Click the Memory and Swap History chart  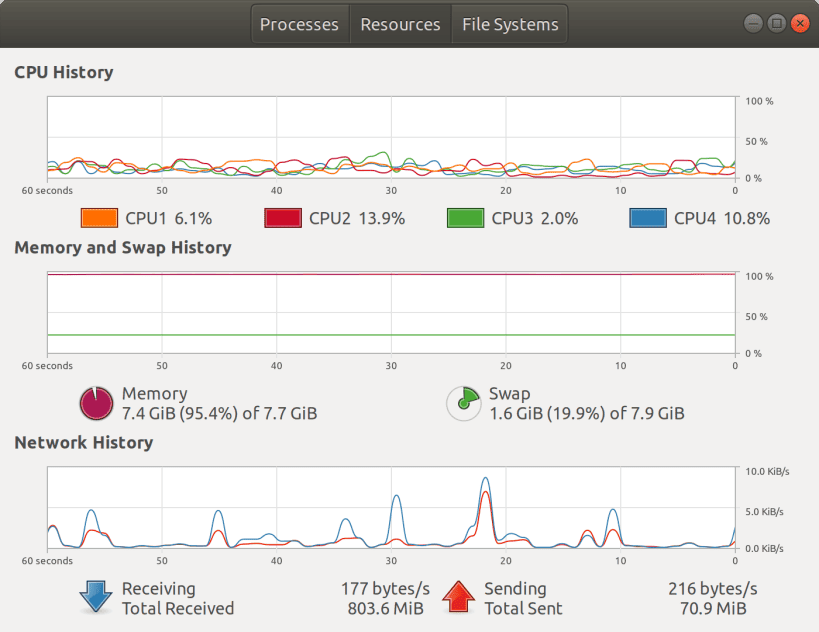point(390,310)
